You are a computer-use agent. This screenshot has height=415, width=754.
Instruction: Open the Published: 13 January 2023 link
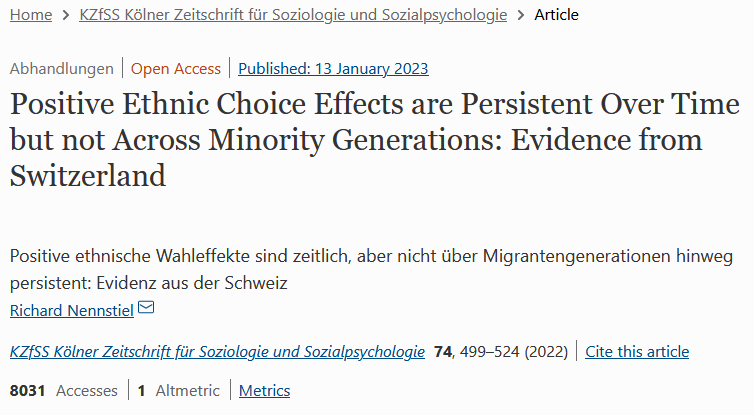333,69
